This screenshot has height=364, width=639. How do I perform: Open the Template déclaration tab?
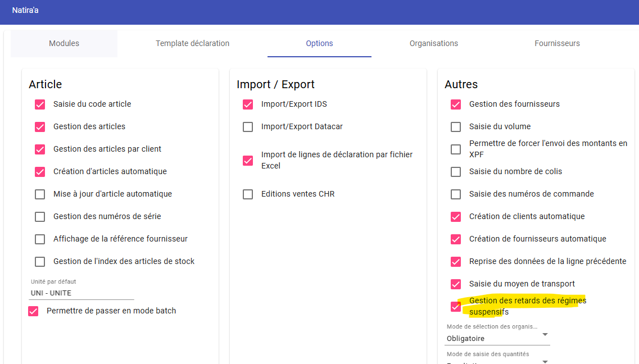tap(192, 43)
